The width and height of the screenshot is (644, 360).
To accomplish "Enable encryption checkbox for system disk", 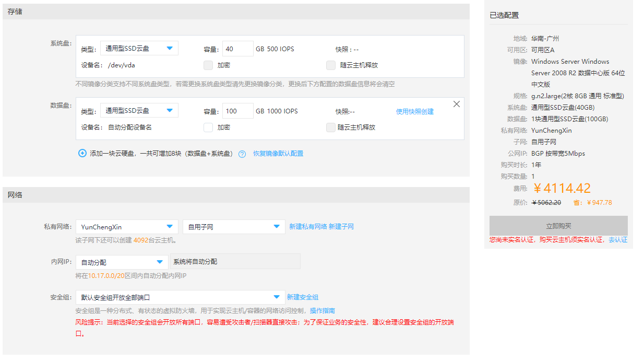I will pyautogui.click(x=208, y=65).
